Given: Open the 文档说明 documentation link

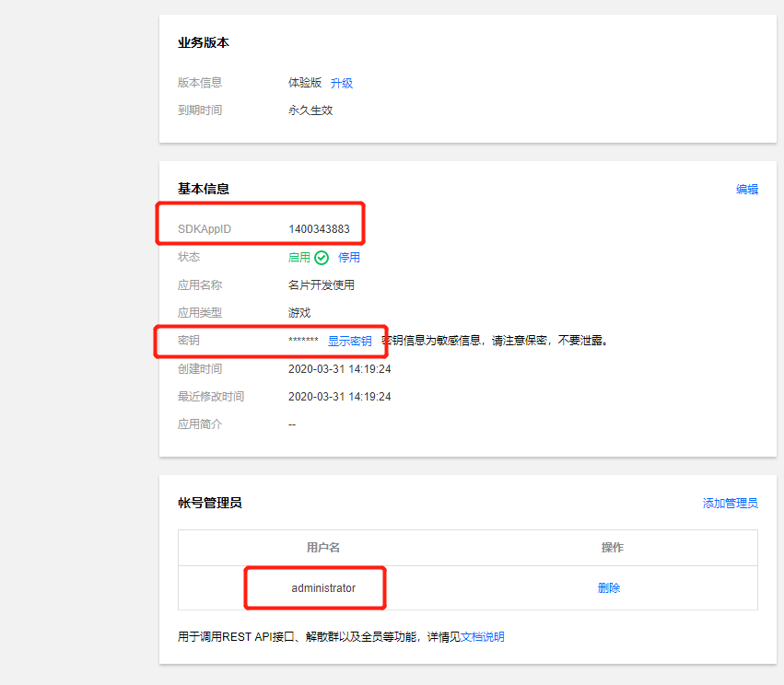Looking at the screenshot, I should tap(482, 636).
